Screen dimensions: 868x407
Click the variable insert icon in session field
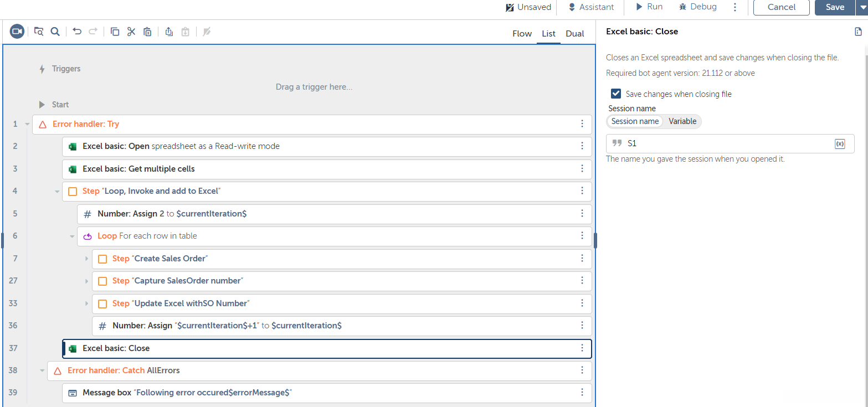coord(839,144)
